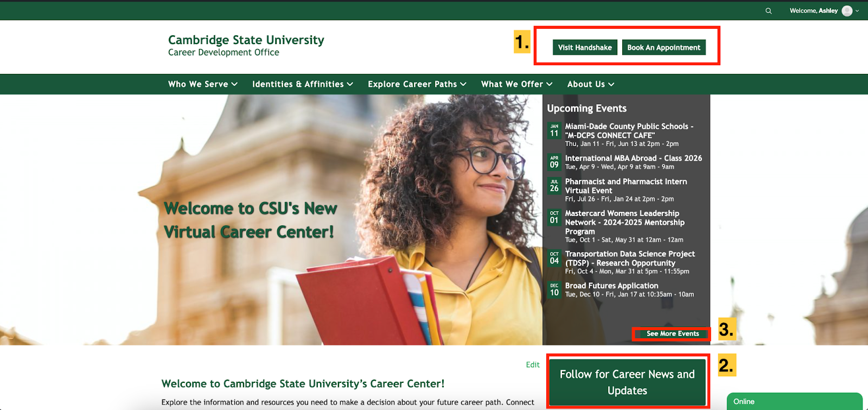Click See More Events button
868x410 pixels.
pos(672,333)
